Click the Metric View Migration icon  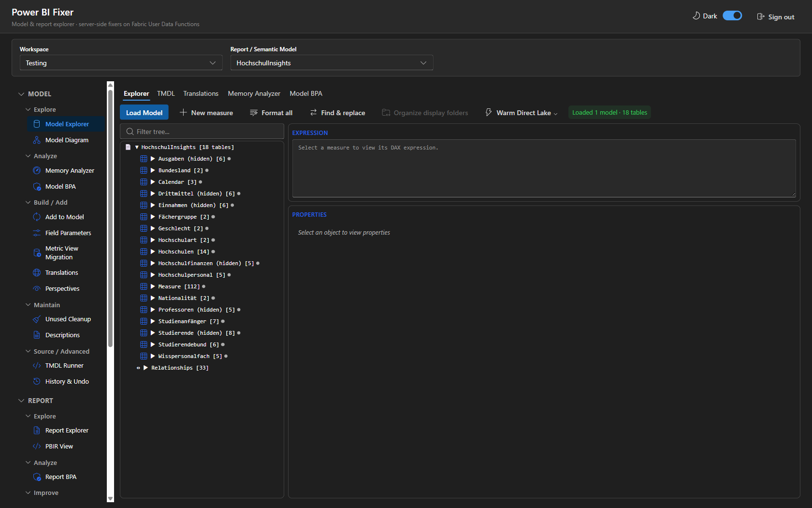[x=37, y=253]
